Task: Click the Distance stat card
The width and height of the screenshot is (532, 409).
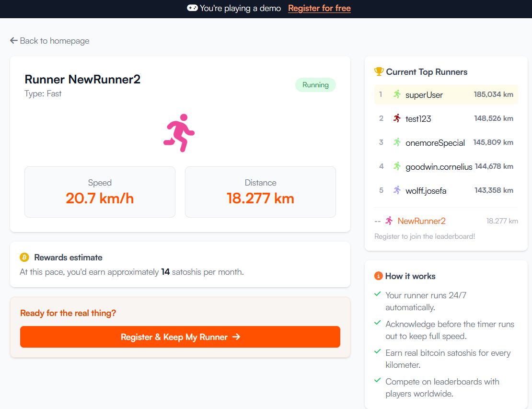Action: pos(260,192)
